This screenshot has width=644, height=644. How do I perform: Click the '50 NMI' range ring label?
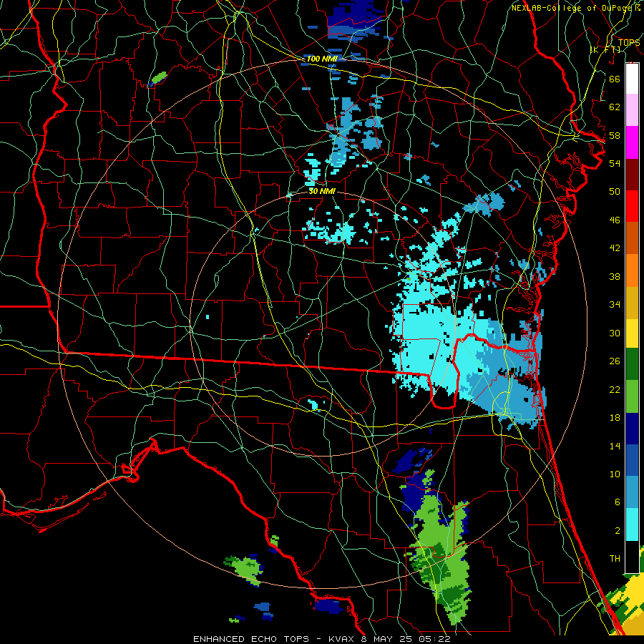point(322,191)
